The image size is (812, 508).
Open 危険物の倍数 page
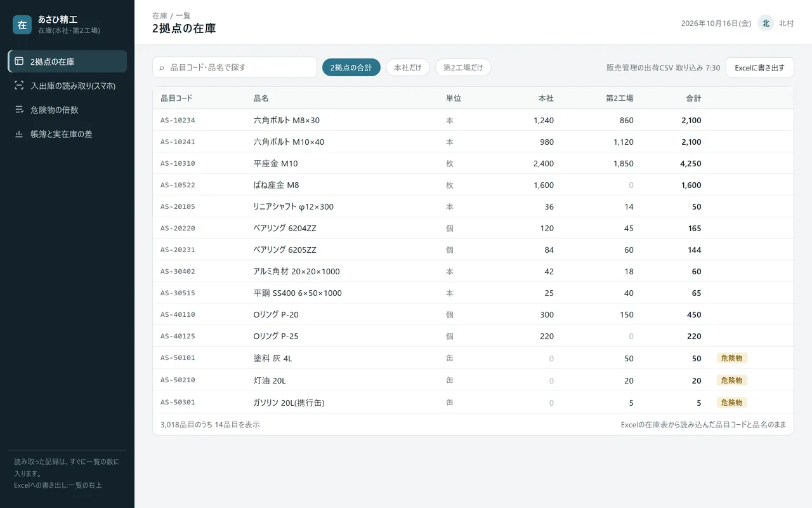pyautogui.click(x=67, y=110)
